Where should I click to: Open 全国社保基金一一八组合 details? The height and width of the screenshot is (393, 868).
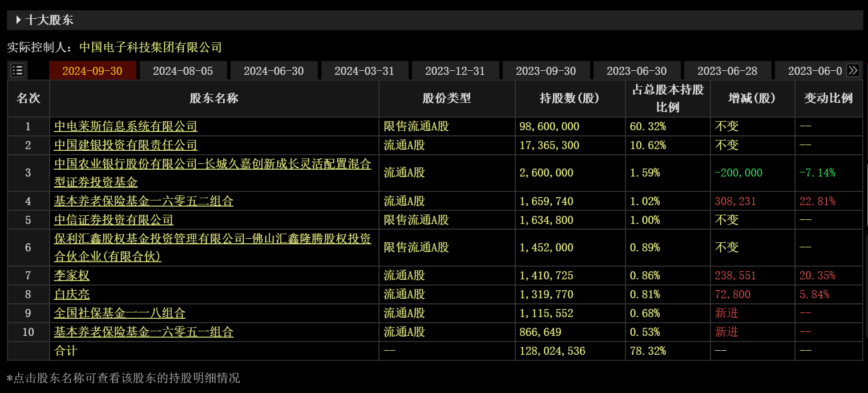point(119,313)
